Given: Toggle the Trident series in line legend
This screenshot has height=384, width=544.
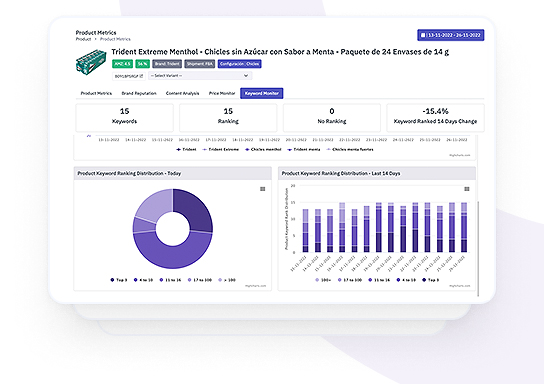Looking at the screenshot, I should tap(186, 150).
